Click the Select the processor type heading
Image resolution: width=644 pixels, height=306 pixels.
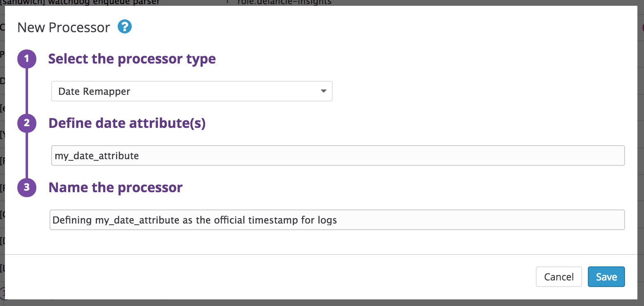pyautogui.click(x=132, y=59)
